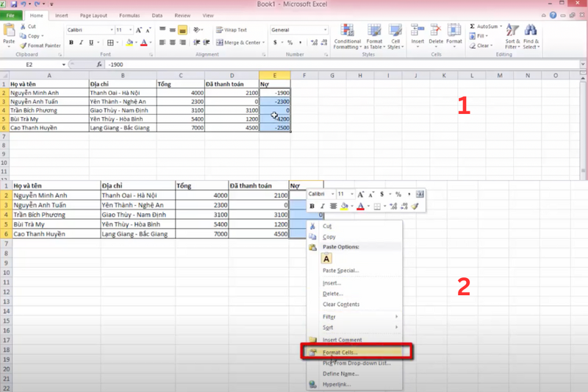Open the Name Box dropdown arrow
Screen dimensions: 588x392
64,65
